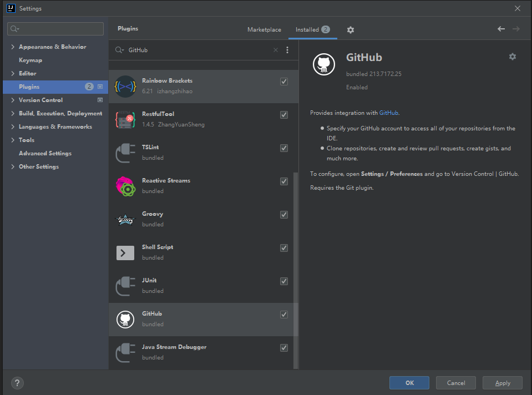The height and width of the screenshot is (395, 532).
Task: Select the Reactive Streams plugin name
Action: [166, 180]
